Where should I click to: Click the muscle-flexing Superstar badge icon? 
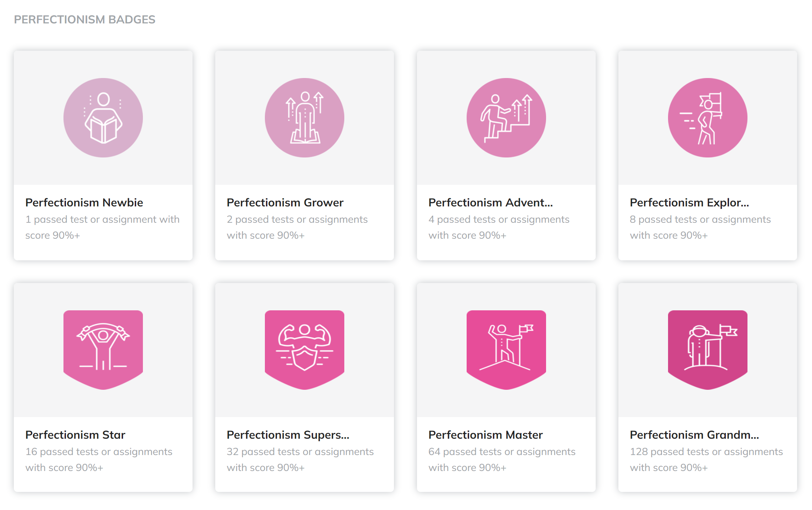click(304, 349)
